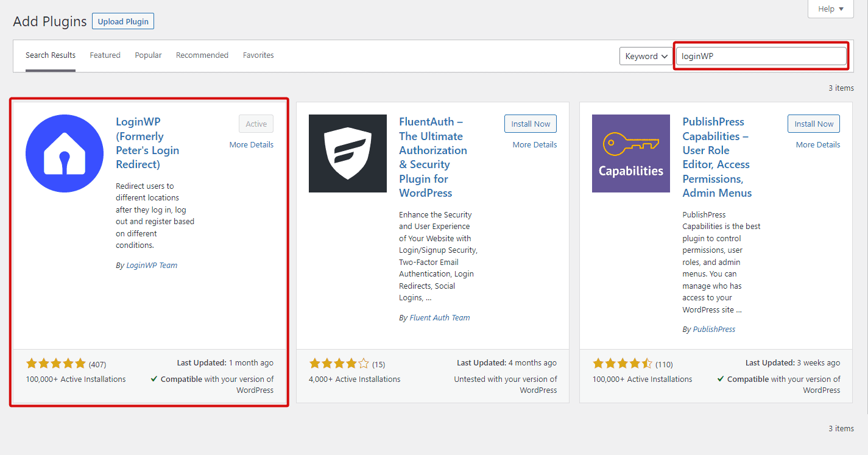Click the FluentAuth star rating
The height and width of the screenshot is (455, 868).
[339, 364]
